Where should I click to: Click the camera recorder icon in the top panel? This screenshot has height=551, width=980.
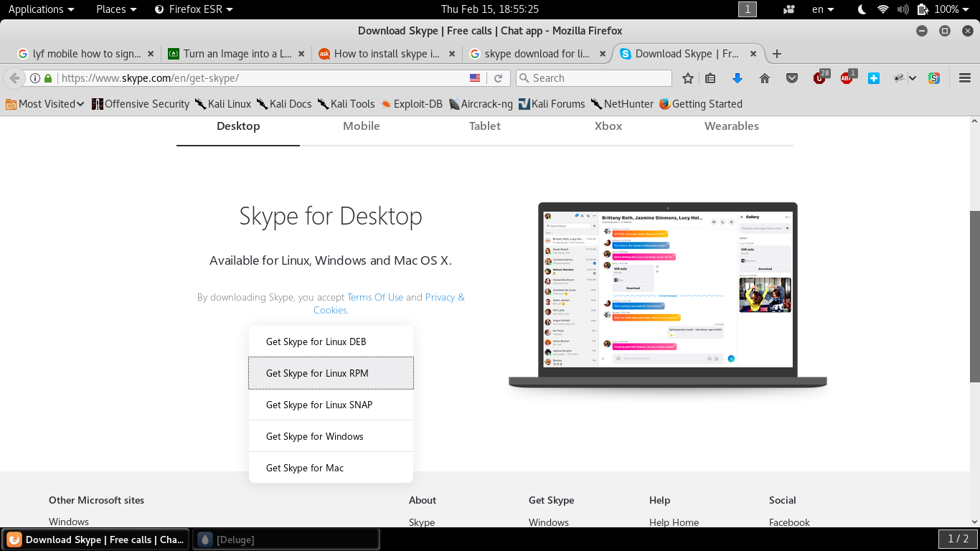point(789,9)
